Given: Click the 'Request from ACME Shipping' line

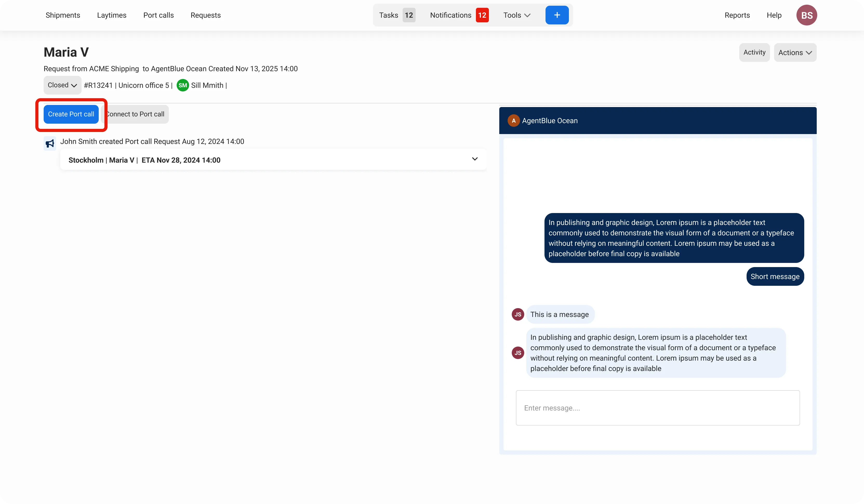Looking at the screenshot, I should coord(170,69).
